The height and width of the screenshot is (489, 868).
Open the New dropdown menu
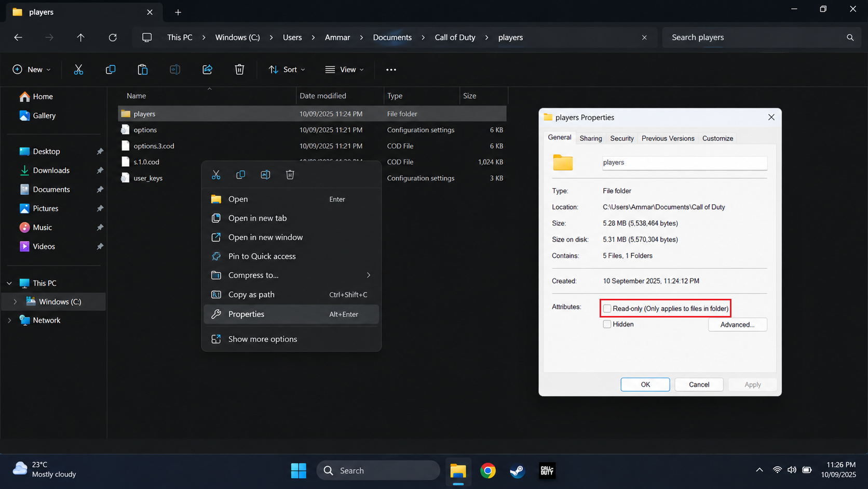32,70
